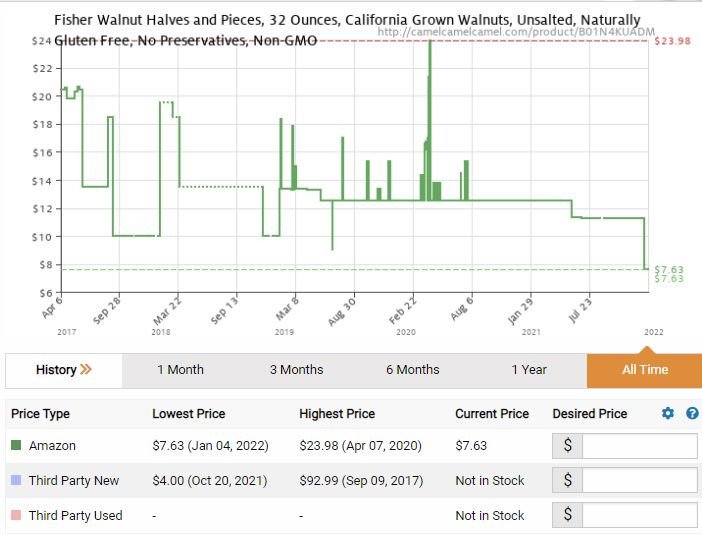Screen dimensions: 702x536
Task: Switch chart range to 1 Month
Action: pos(180,370)
